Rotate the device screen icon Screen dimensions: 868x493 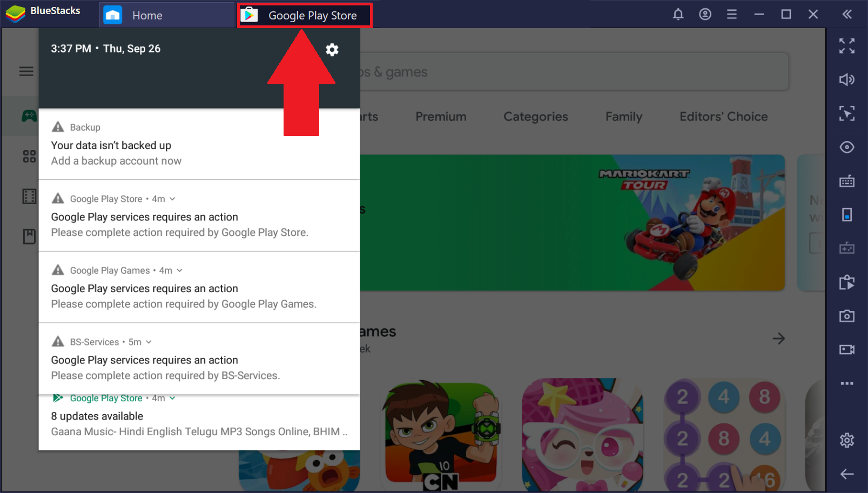[x=847, y=215]
